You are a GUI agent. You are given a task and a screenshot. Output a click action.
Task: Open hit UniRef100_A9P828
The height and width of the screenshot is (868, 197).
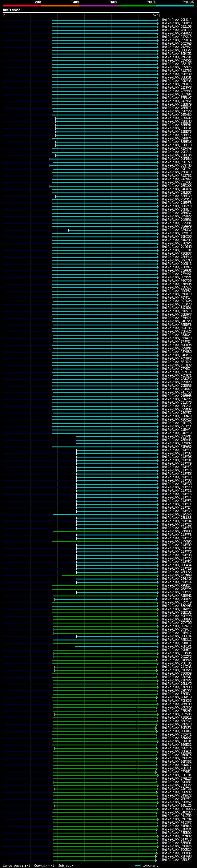[x=177, y=33]
